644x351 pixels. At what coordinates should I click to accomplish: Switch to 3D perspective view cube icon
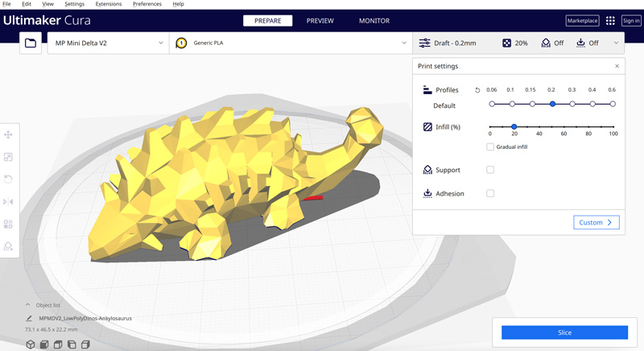click(31, 345)
